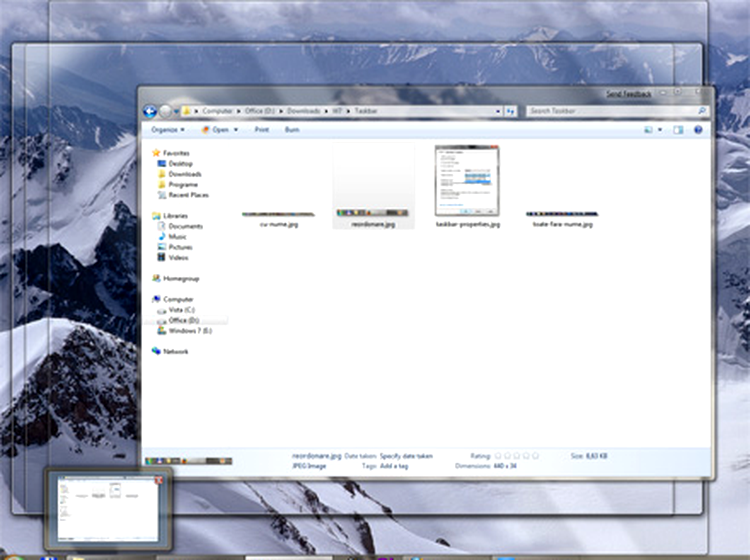Set rating to the first star
This screenshot has width=750, height=560.
498,456
